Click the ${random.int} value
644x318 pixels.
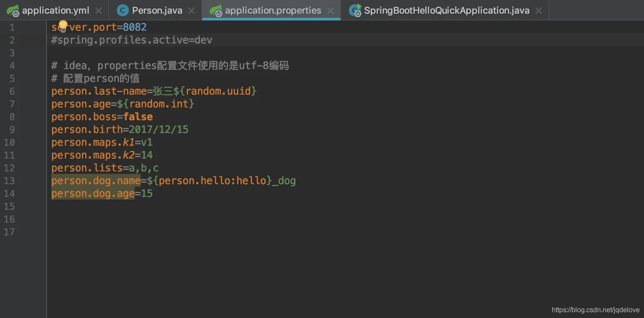pyautogui.click(x=156, y=104)
